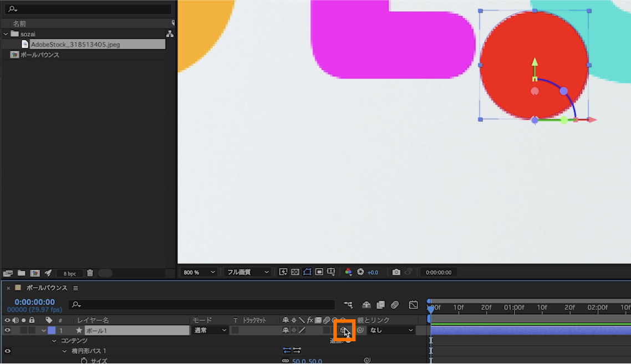Image resolution: width=631 pixels, height=364 pixels.
Task: Toggle preserve transparency T box for ボール1
Action: pos(235,330)
